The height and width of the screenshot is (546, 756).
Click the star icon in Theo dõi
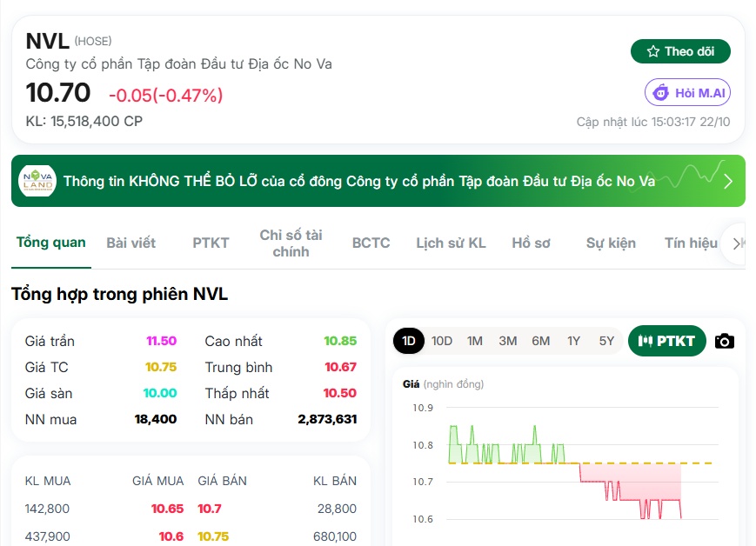(x=652, y=51)
